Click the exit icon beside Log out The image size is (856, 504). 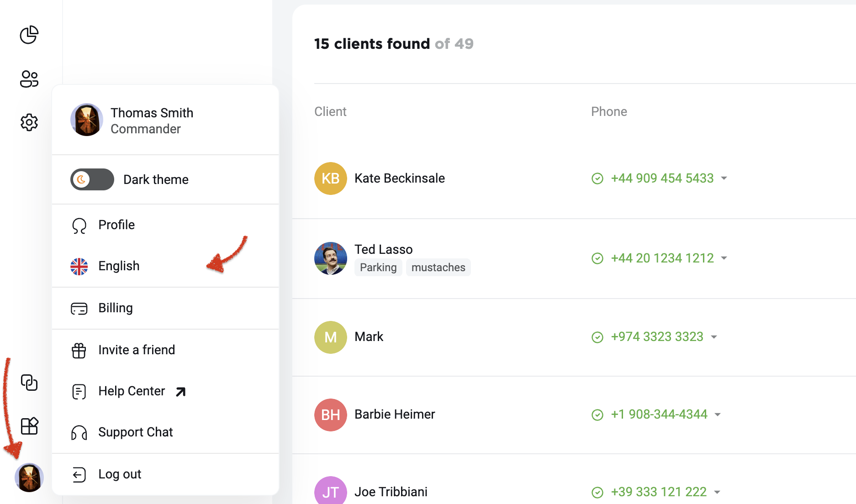79,475
